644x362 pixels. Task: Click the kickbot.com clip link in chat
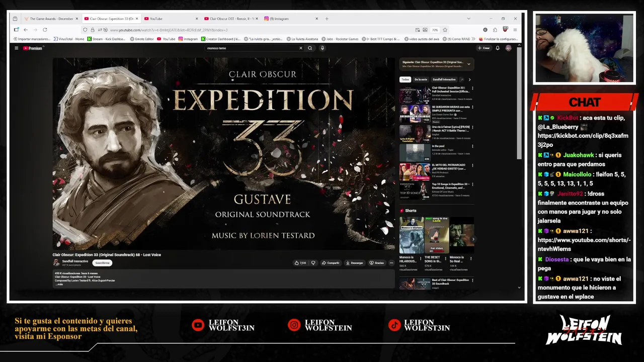583,140
